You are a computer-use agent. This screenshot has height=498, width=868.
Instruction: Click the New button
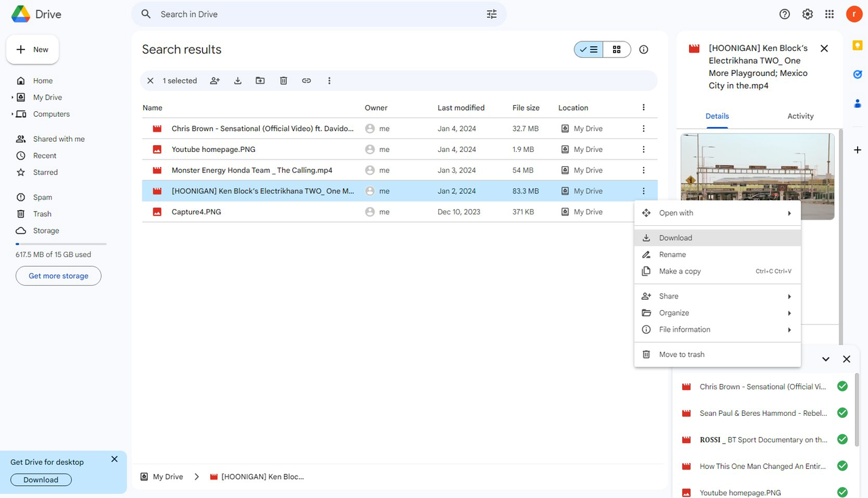coord(33,50)
